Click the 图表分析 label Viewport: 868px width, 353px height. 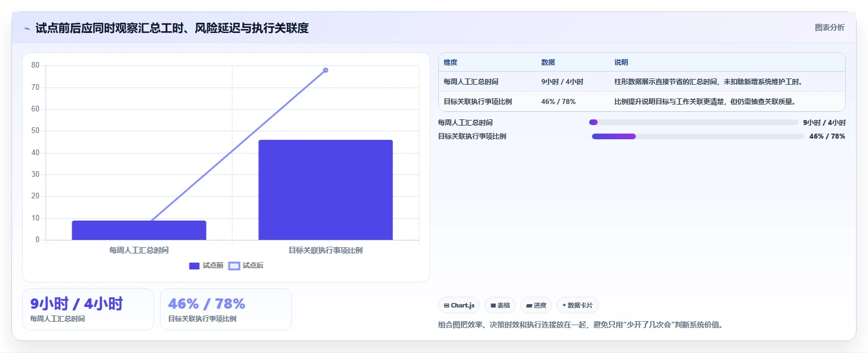(x=830, y=27)
